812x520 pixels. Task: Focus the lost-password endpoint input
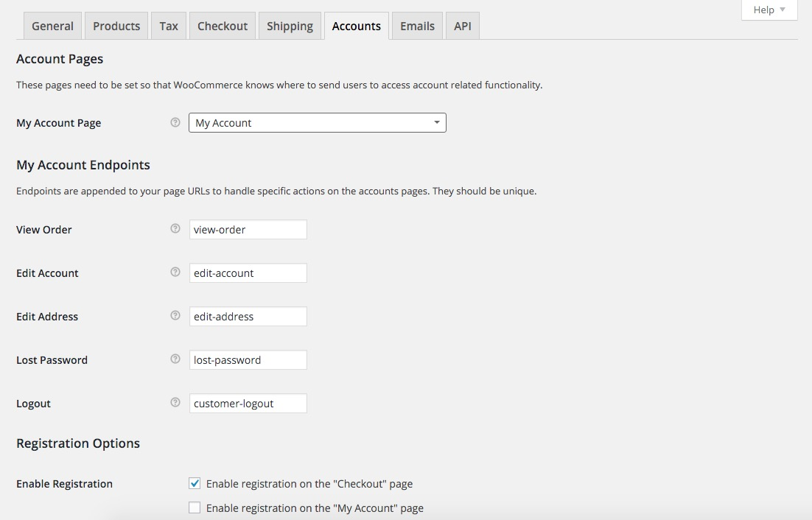tap(248, 360)
